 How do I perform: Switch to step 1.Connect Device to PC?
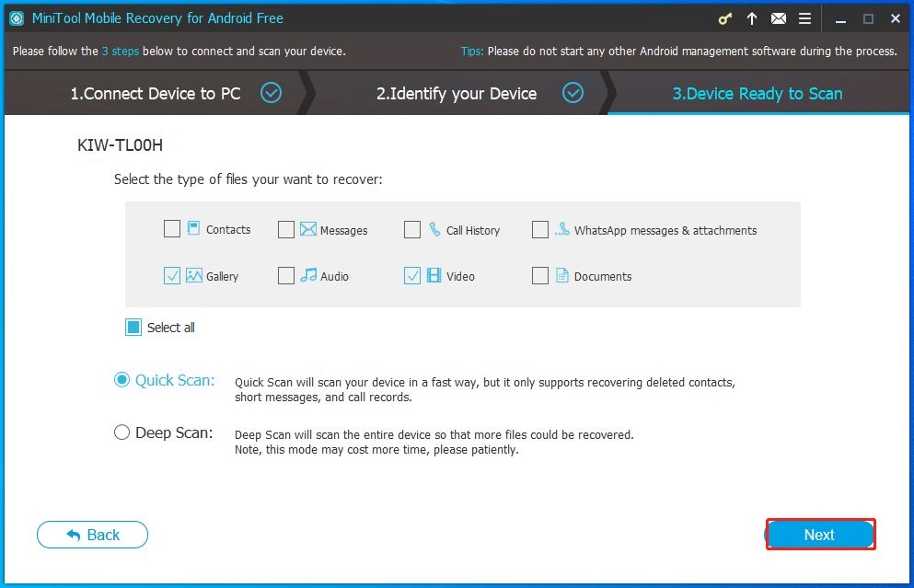pos(155,93)
